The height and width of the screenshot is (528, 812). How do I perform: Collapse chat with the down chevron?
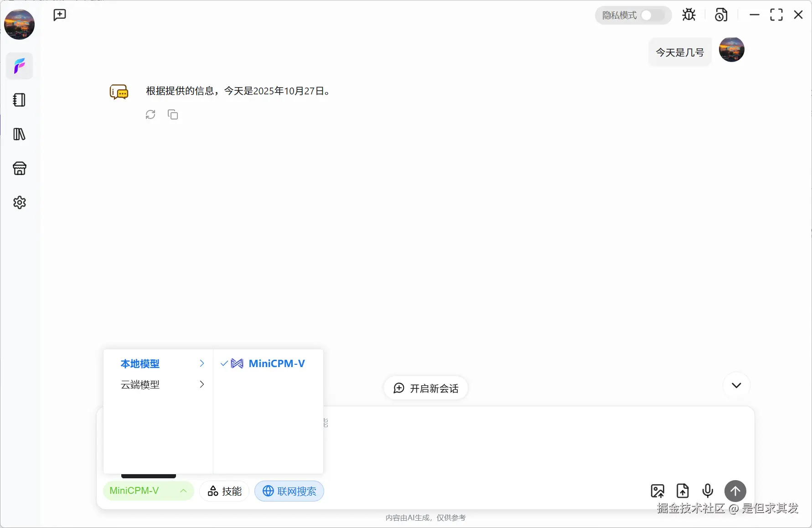click(736, 385)
